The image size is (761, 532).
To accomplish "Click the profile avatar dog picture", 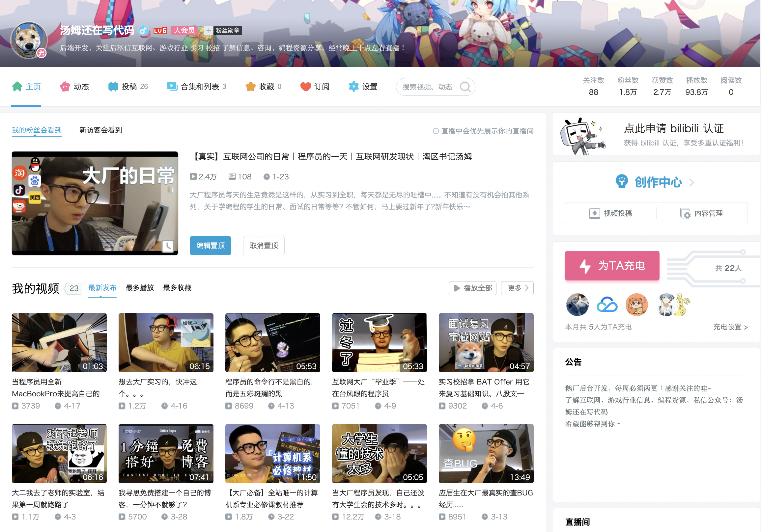I will point(29,40).
